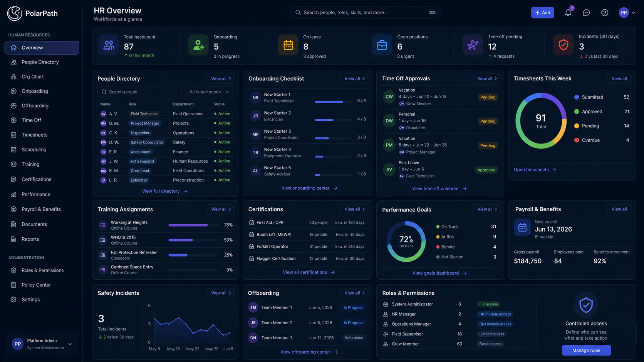Open View all in Onboarding Checklist

(354, 78)
